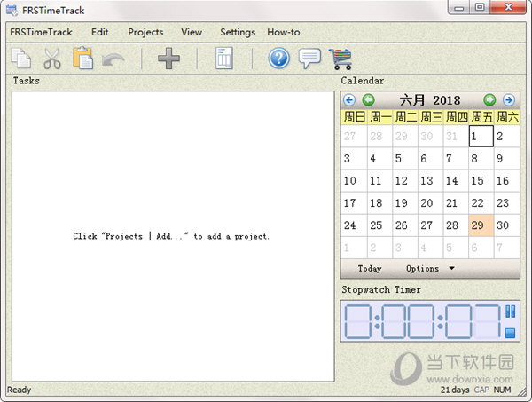
Task: Click the feedback speech bubble icon
Action: (309, 59)
